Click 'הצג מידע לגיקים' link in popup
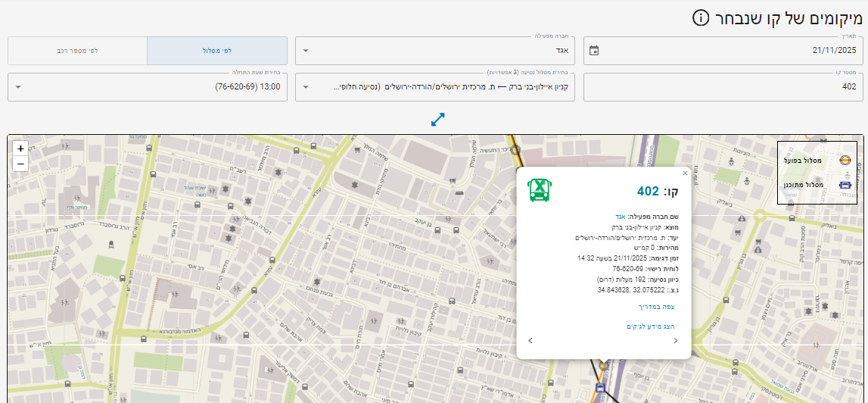The image size is (868, 403). [x=650, y=326]
